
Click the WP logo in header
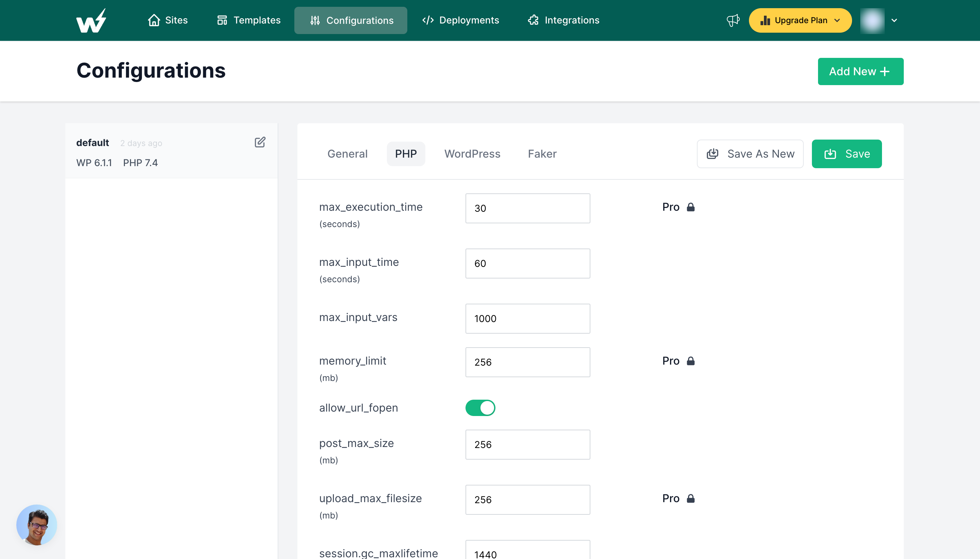click(x=91, y=21)
